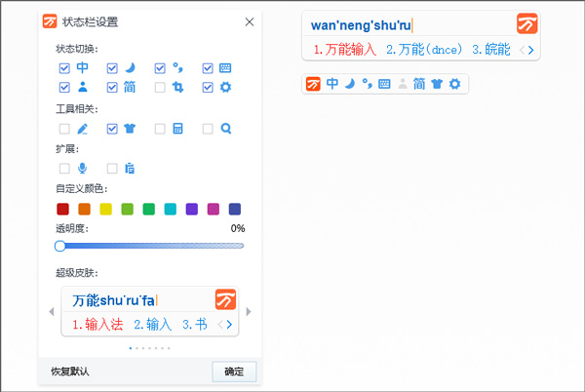This screenshot has width=585, height=392.
Task: Click the pencil handwriting tool icon
Action: (x=83, y=129)
